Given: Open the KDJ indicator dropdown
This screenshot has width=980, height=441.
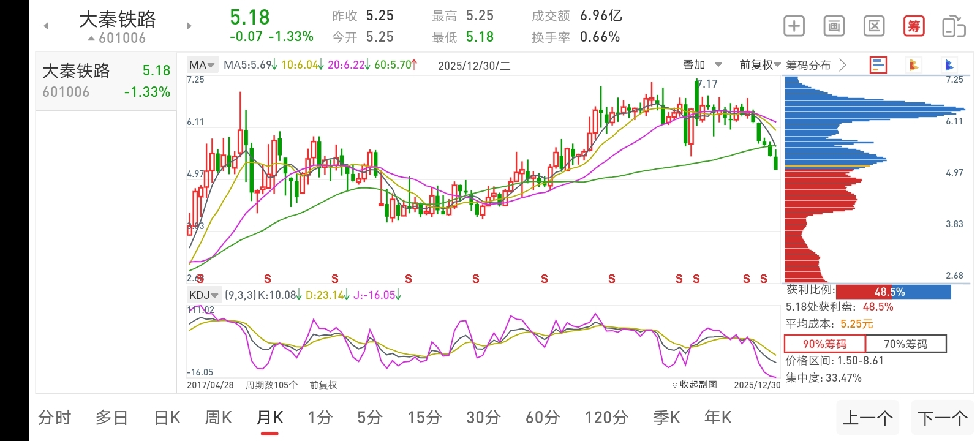Looking at the screenshot, I should coord(204,295).
